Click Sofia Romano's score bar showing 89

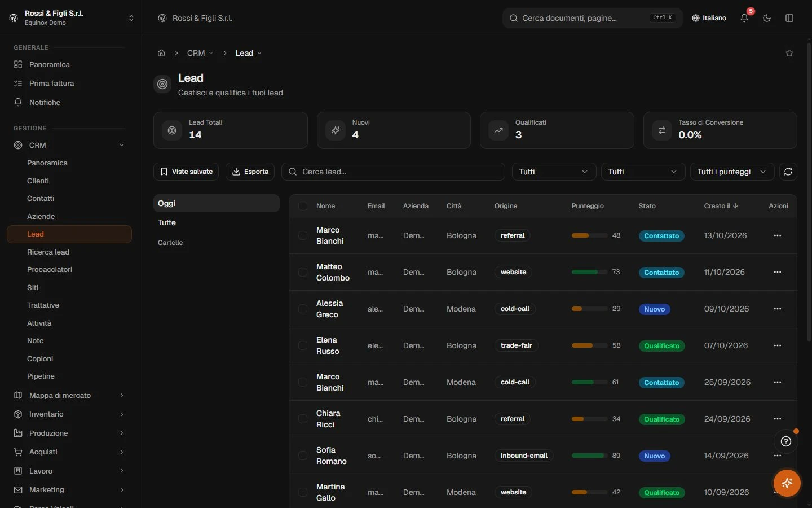589,456
